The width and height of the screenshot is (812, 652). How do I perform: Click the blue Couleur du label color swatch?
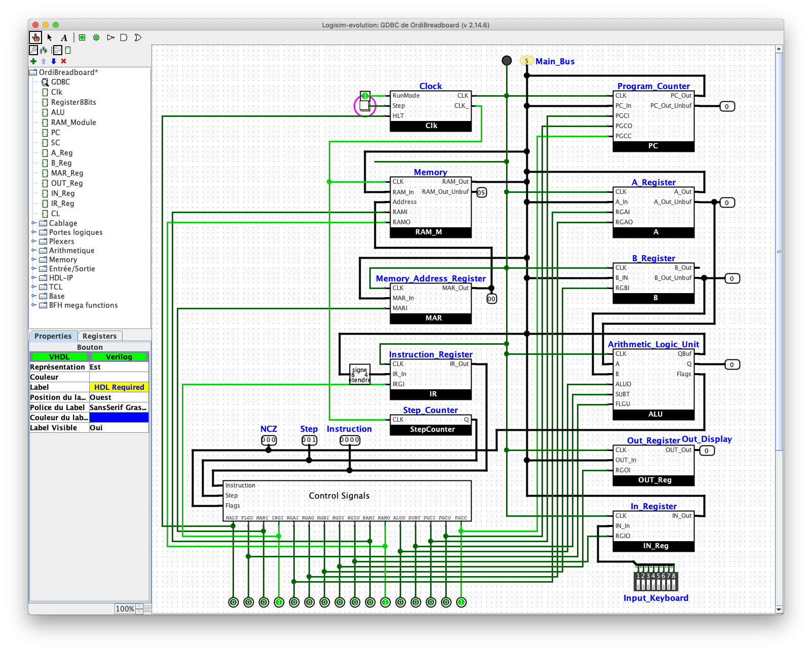click(x=119, y=417)
